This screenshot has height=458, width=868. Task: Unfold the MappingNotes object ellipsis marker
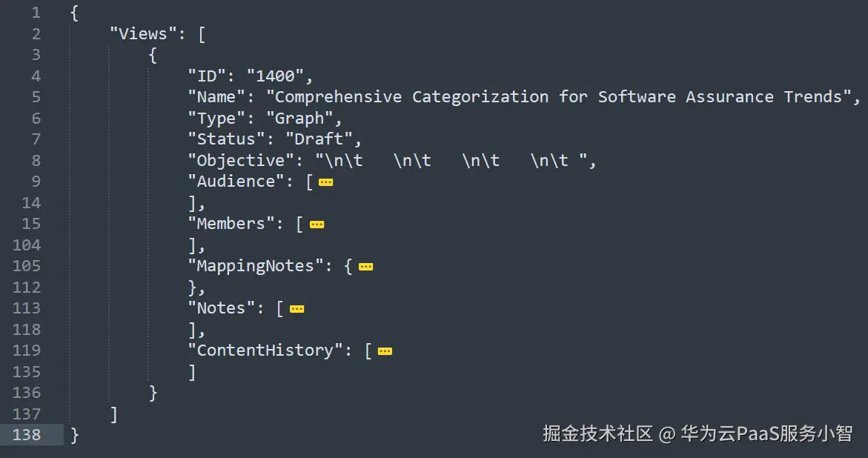point(365,267)
